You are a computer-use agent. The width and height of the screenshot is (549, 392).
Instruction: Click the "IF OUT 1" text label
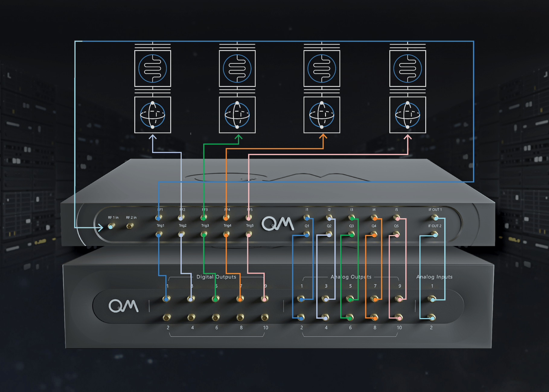[x=435, y=210]
